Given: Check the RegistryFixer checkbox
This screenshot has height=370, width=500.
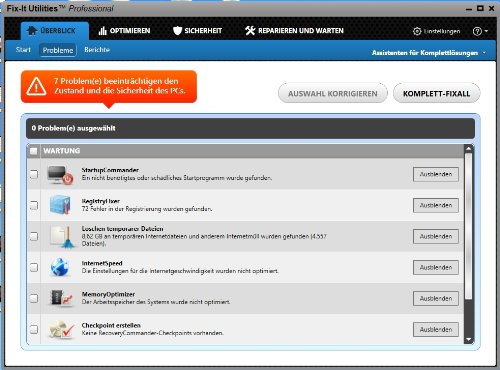Looking at the screenshot, I should coord(34,205).
